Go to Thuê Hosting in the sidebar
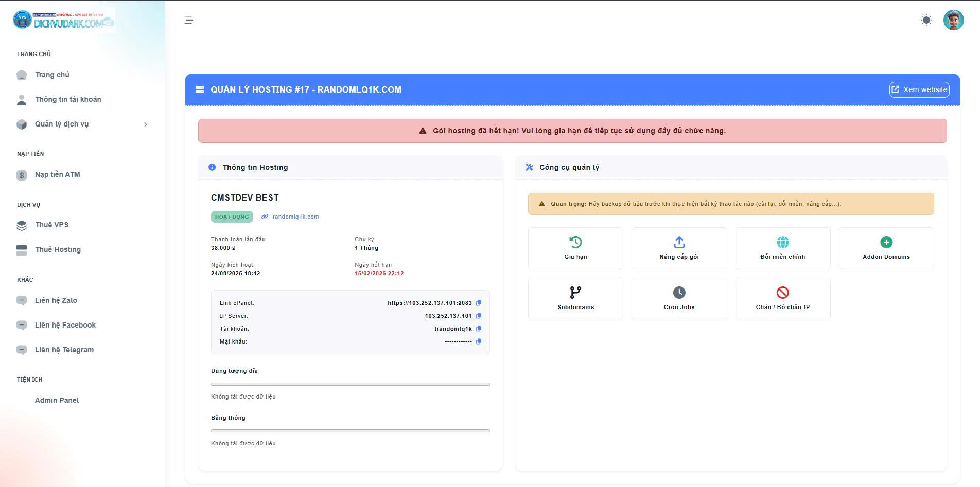Viewport: 980px width, 487px height. pos(58,250)
